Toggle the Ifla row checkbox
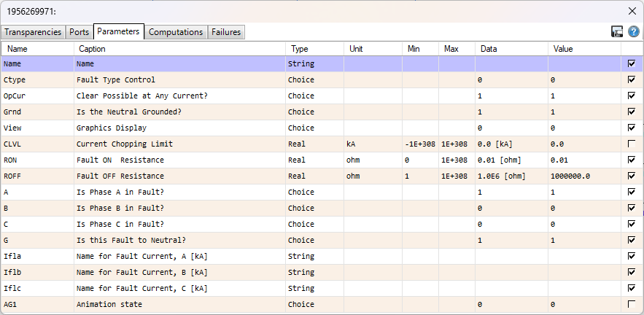This screenshot has width=644, height=315. pos(632,256)
